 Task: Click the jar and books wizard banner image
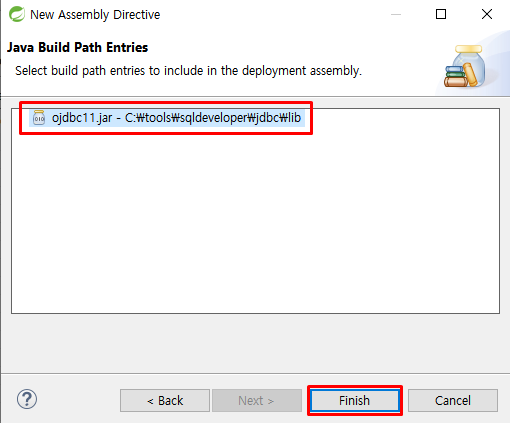pos(465,66)
